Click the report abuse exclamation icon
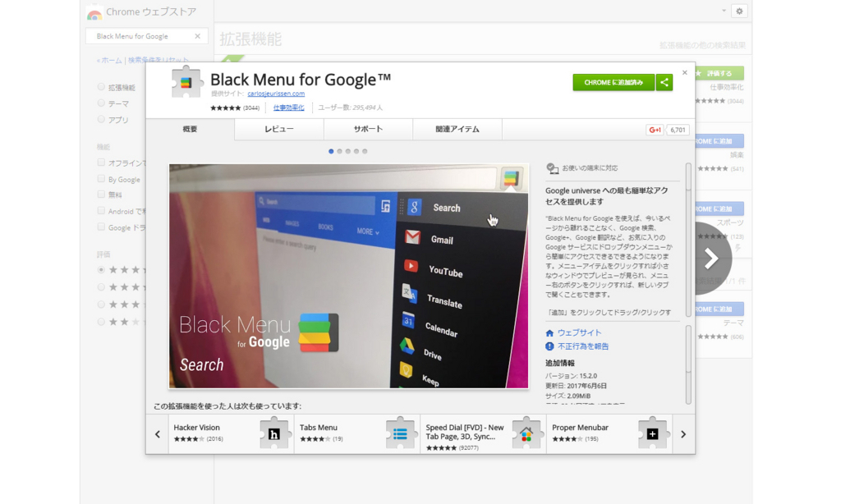 (549, 346)
